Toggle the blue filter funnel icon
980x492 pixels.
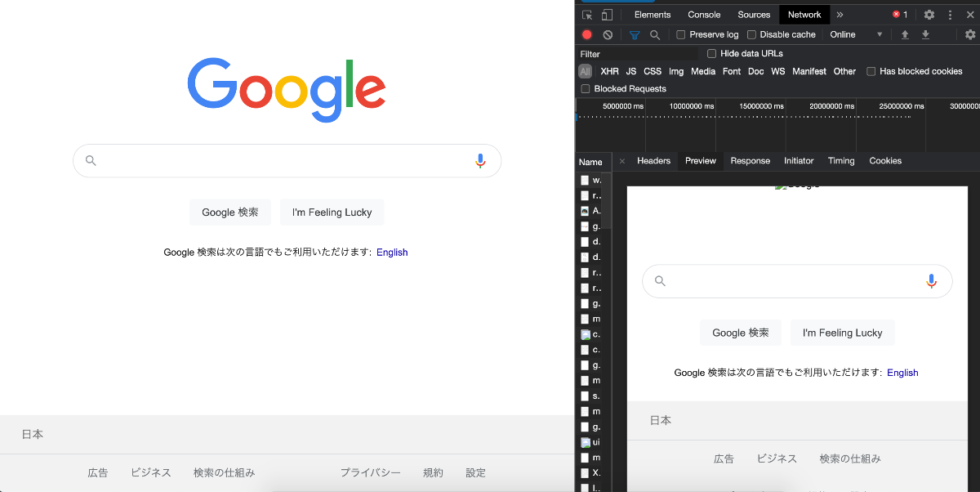(x=635, y=34)
